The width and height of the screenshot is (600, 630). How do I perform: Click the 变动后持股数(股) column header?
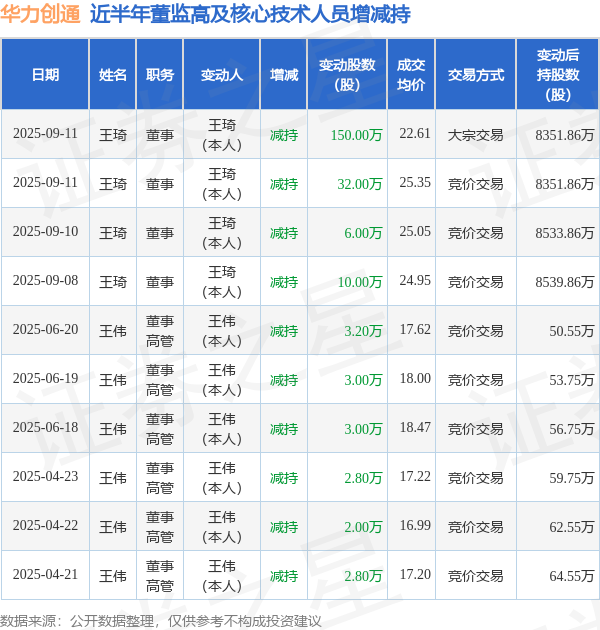click(557, 75)
